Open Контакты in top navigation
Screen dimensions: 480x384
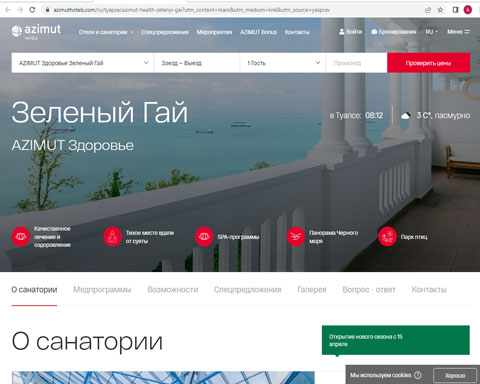(x=297, y=32)
